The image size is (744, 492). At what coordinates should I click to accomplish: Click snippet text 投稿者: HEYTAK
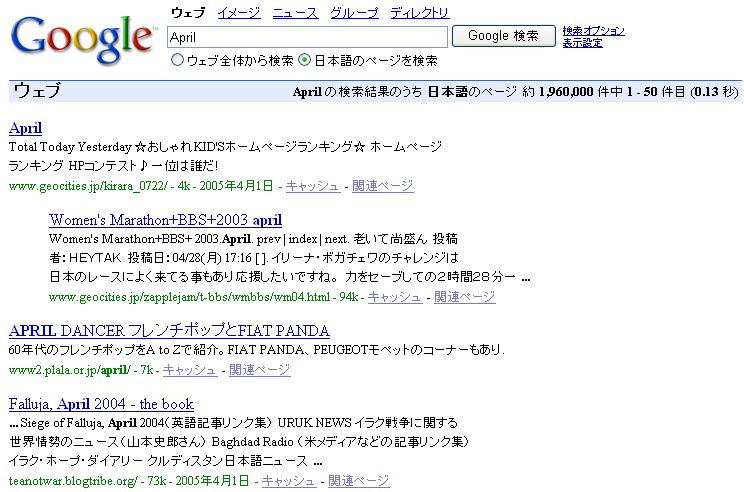(85, 258)
